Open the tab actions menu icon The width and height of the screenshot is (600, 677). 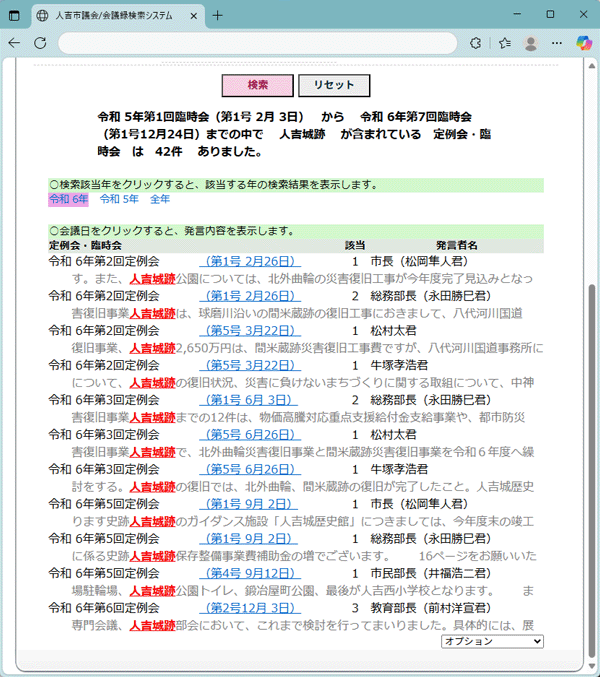tap(14, 16)
